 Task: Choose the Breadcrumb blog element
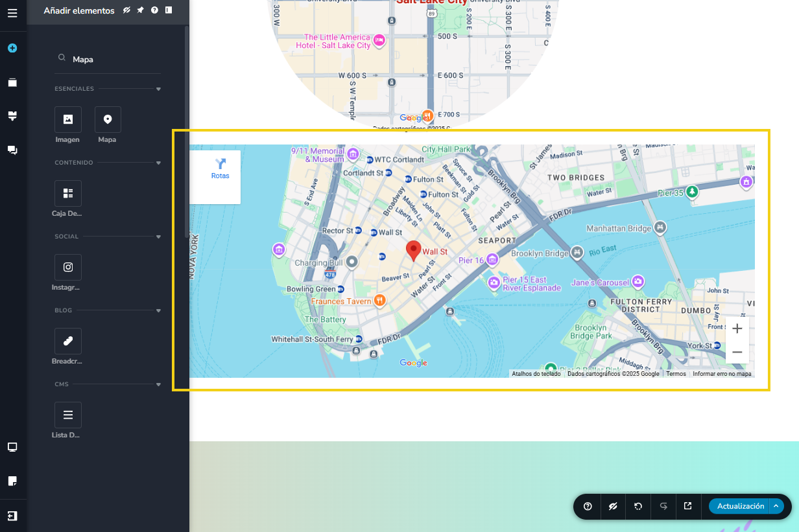68,341
